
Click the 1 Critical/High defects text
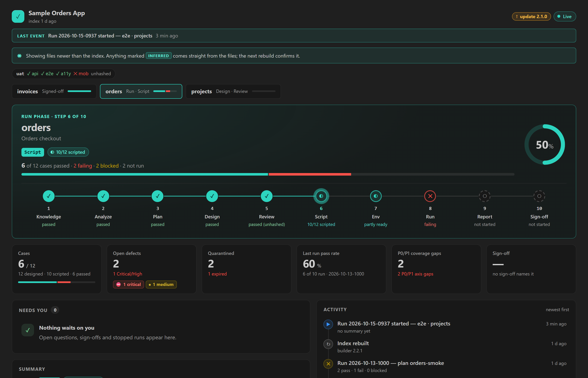point(128,274)
